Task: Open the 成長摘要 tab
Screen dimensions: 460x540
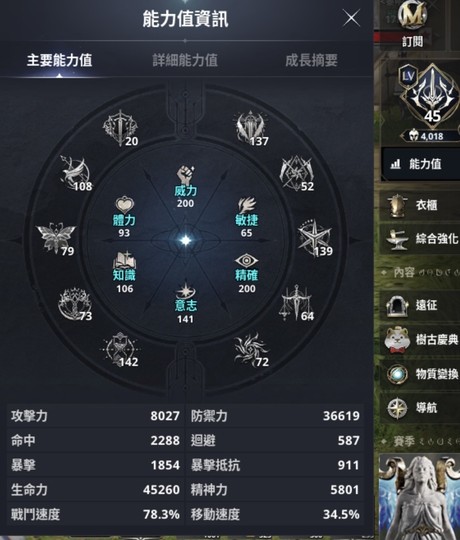Action: point(311,60)
